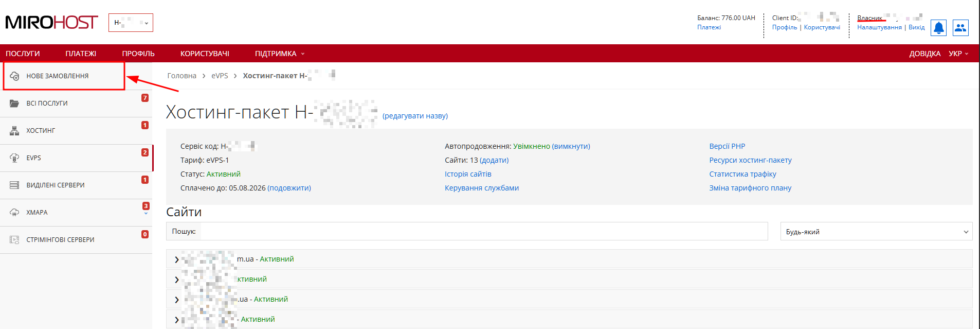980x329 pixels.
Task: Open the УКР language selector
Action: pos(958,54)
